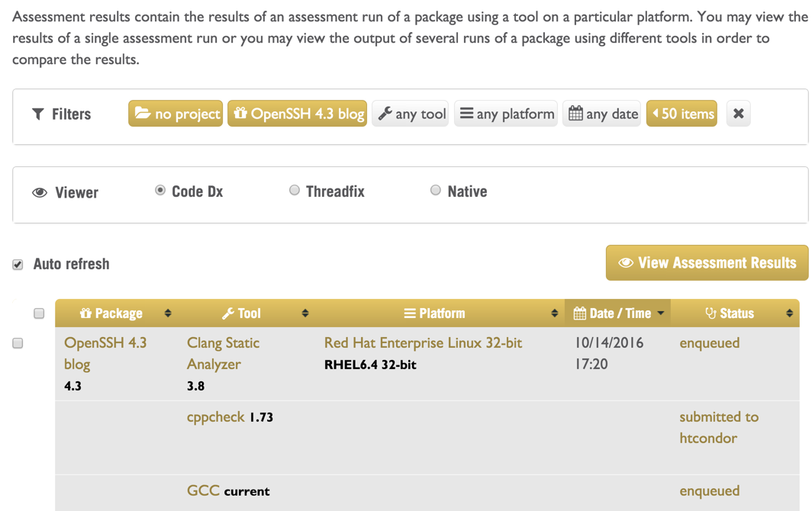Screen dimensions: 812x511
Task: Check the select-all checkbox in the table header
Action: (39, 313)
